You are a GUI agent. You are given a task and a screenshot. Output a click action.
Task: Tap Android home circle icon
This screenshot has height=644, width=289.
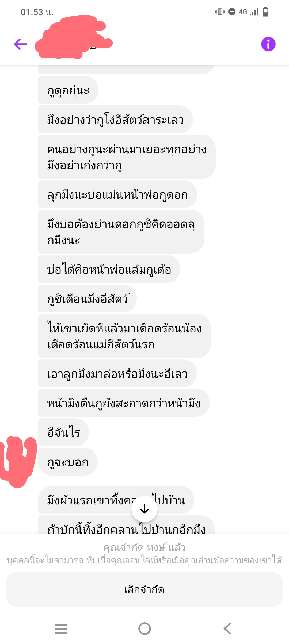coord(144,628)
